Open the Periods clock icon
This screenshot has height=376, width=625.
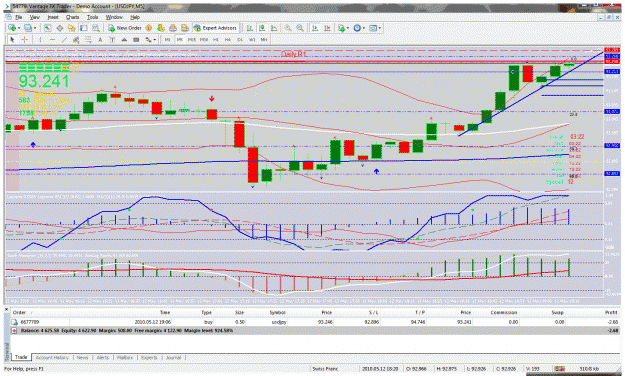357,28
